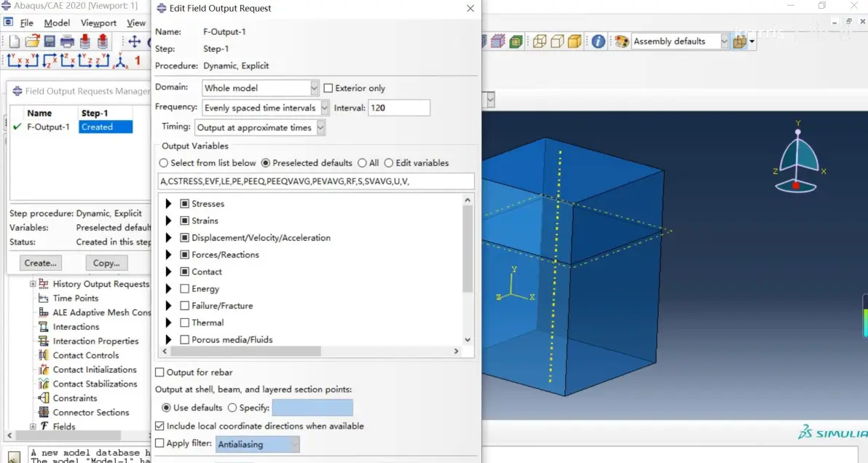Select the Fields tree item
This screenshot has width=868, height=463.
coord(64,427)
